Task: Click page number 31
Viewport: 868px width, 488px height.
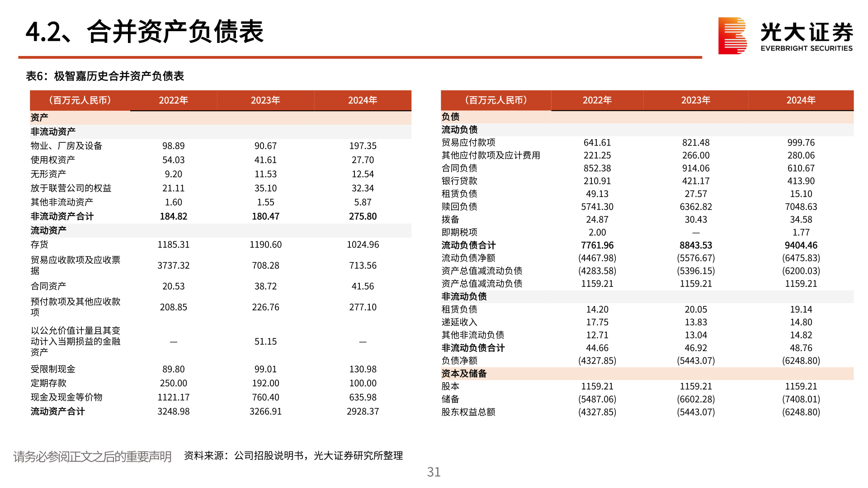Action: (x=434, y=472)
